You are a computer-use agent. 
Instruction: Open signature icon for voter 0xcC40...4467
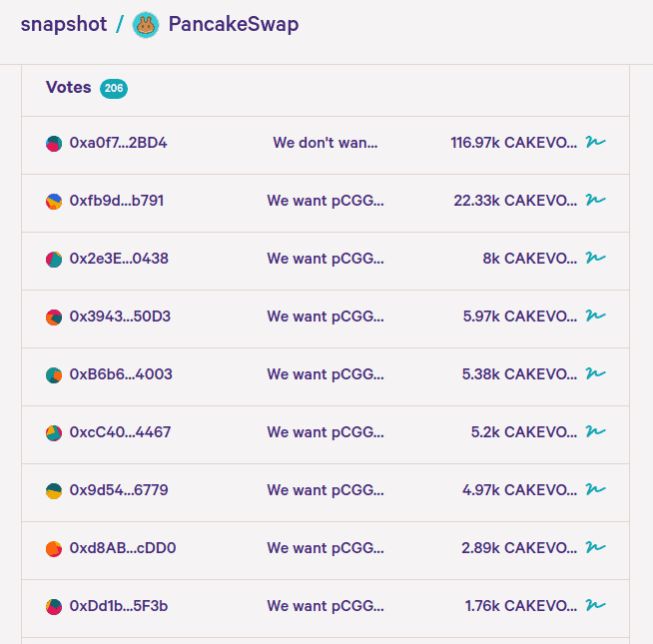(596, 432)
